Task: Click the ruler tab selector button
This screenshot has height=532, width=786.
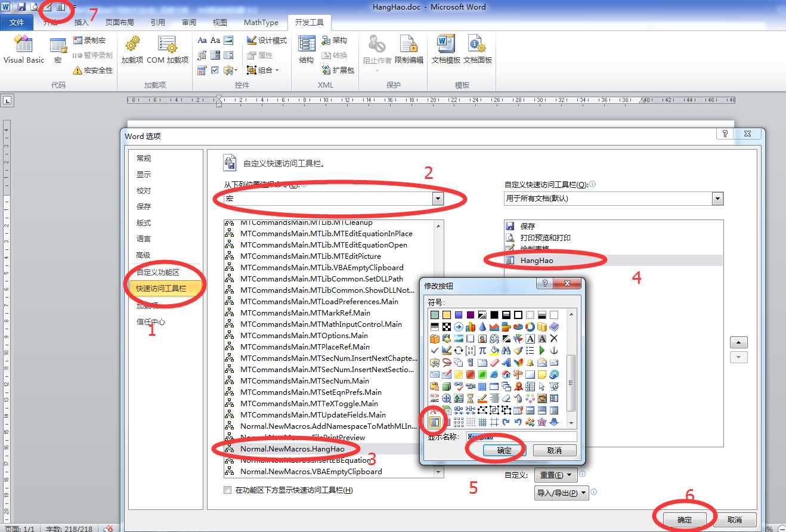Action: [x=8, y=100]
